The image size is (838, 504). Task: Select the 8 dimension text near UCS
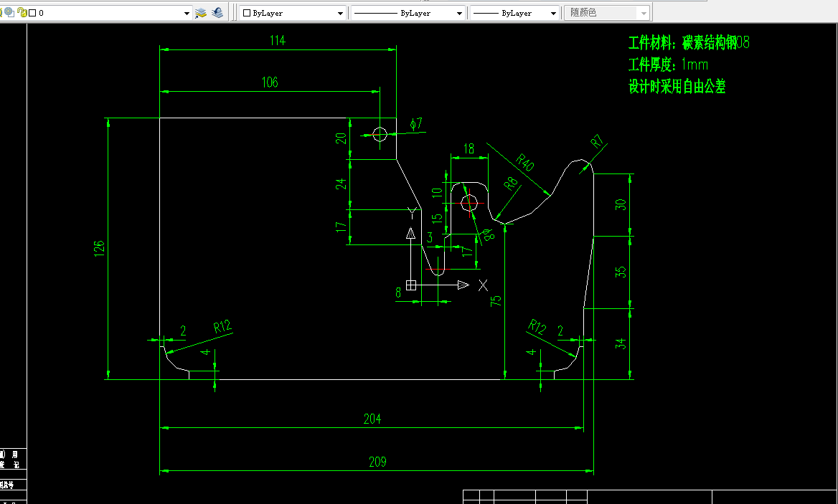pyautogui.click(x=398, y=293)
